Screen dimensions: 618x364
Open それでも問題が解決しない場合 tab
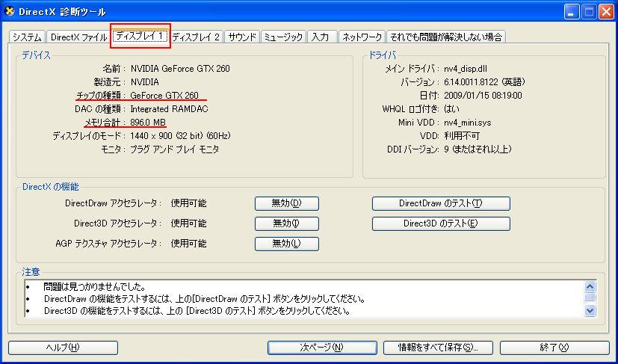pos(446,37)
